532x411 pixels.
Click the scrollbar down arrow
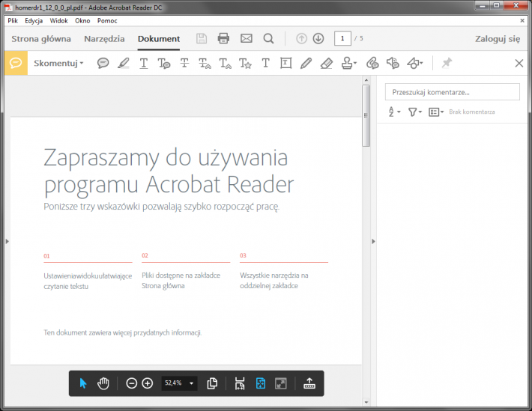(x=366, y=402)
